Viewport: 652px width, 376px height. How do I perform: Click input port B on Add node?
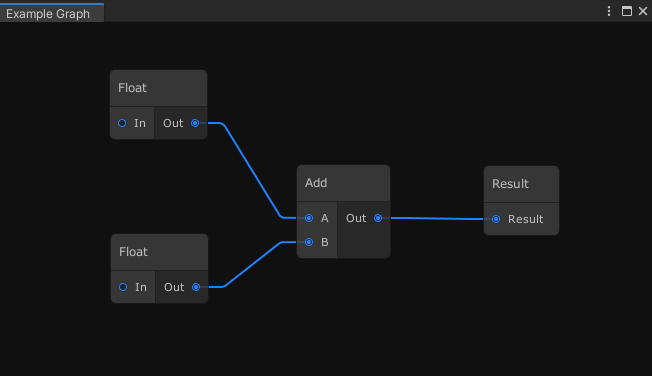(309, 242)
